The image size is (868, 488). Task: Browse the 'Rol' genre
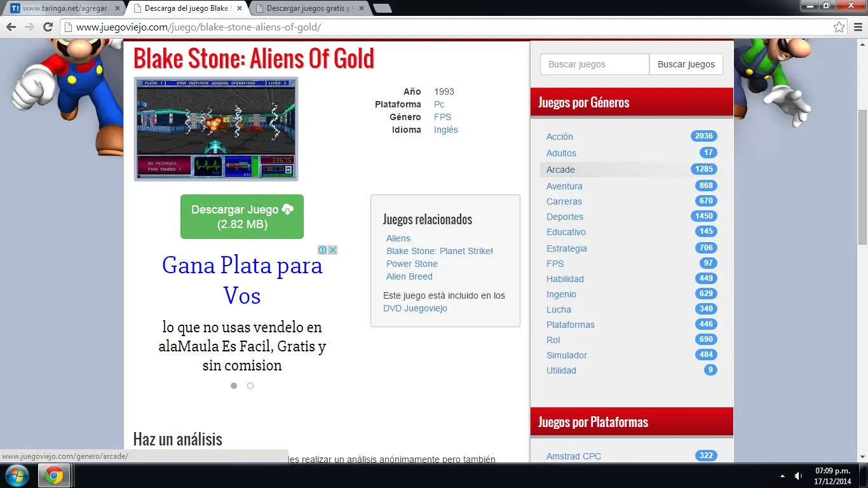[553, 340]
